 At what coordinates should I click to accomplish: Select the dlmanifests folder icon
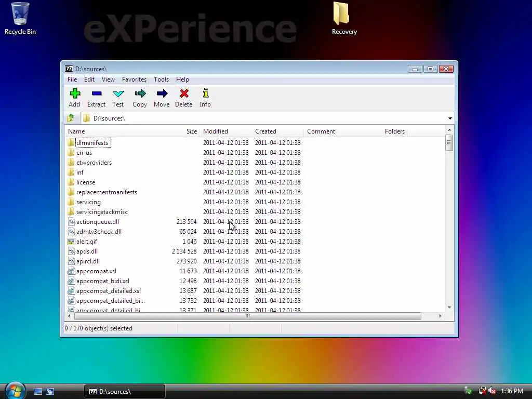[x=71, y=142]
